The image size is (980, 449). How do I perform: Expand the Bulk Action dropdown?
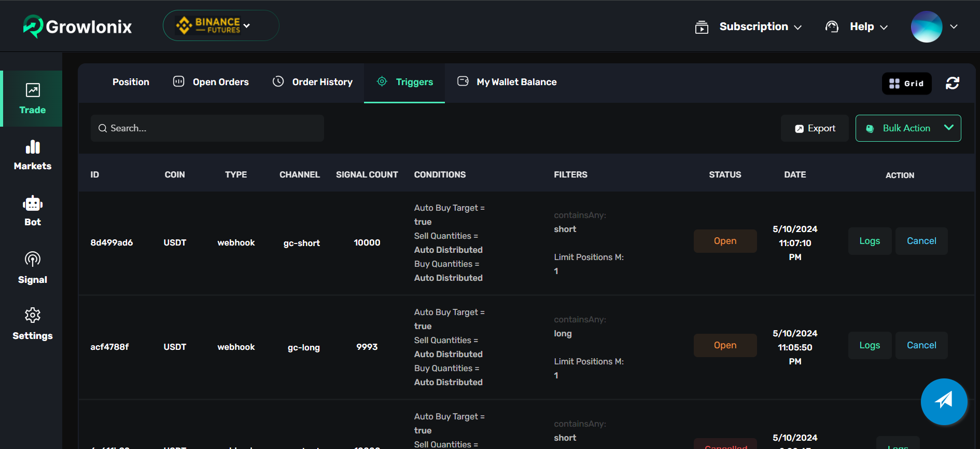pyautogui.click(x=907, y=128)
